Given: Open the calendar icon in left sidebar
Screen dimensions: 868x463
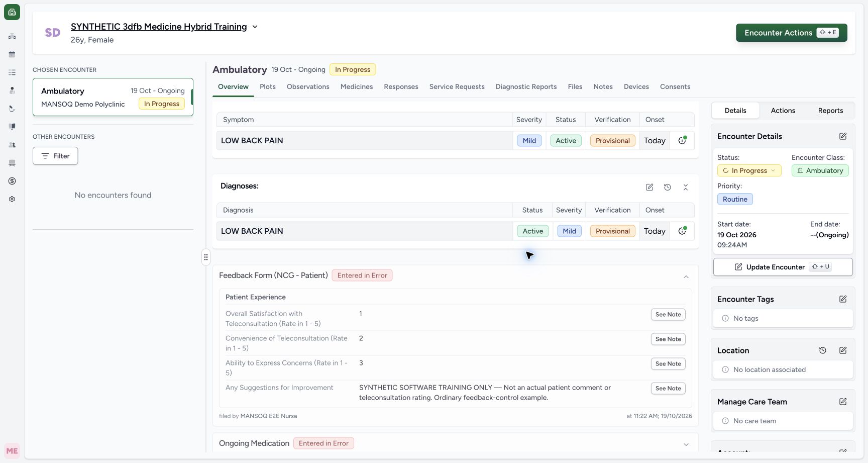Looking at the screenshot, I should [12, 54].
